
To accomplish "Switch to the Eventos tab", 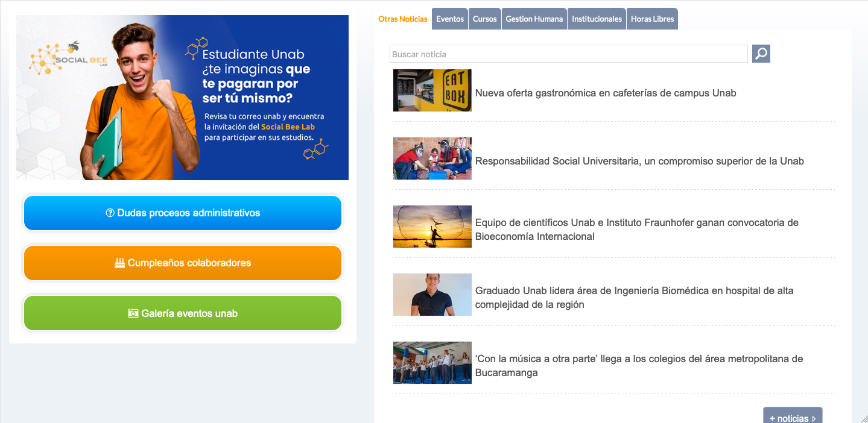I will click(450, 19).
